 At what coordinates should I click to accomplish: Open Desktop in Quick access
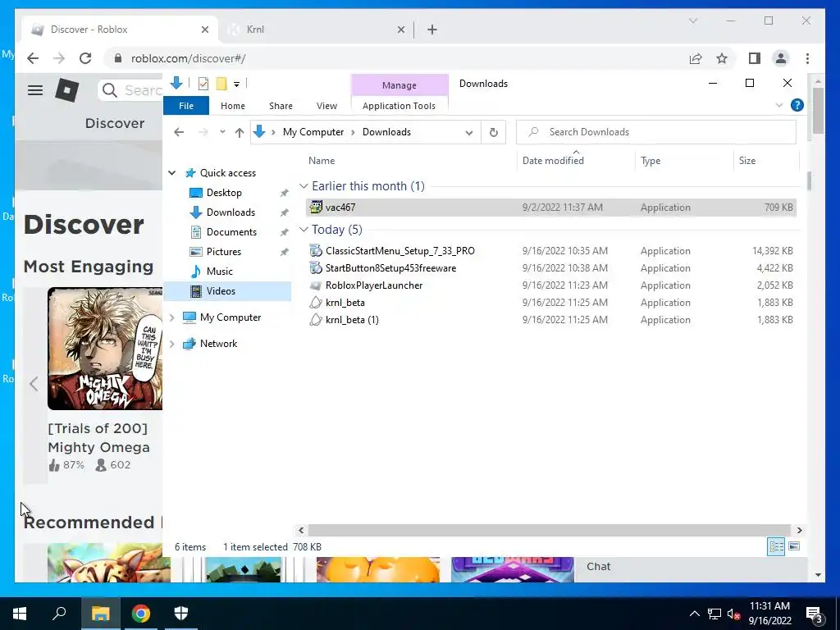224,193
